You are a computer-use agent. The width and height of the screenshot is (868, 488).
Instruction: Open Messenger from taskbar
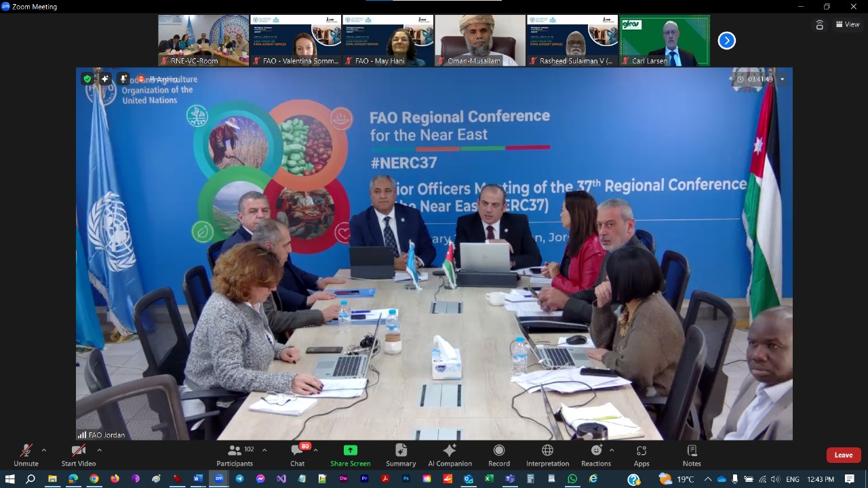tap(260, 479)
